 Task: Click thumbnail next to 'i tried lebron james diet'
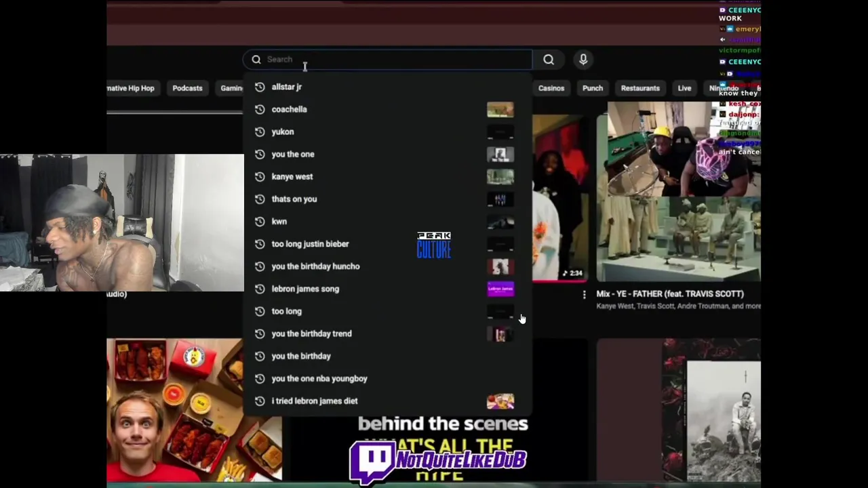pyautogui.click(x=500, y=401)
